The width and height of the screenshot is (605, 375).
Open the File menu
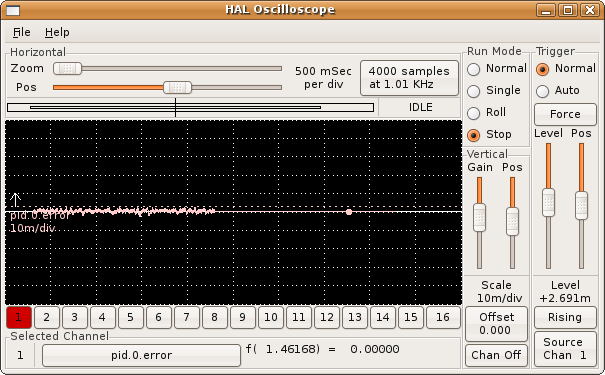pos(22,32)
